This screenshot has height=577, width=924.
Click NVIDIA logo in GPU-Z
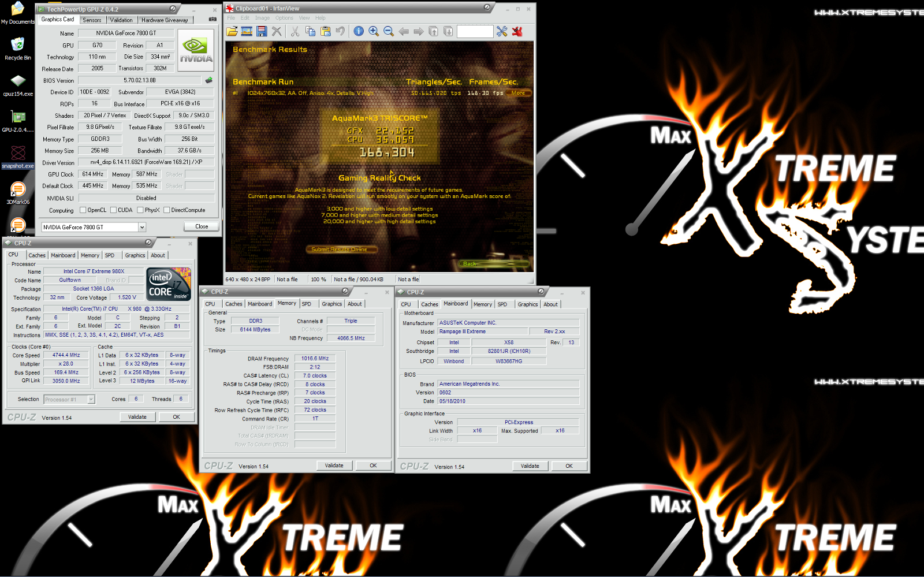tap(196, 50)
